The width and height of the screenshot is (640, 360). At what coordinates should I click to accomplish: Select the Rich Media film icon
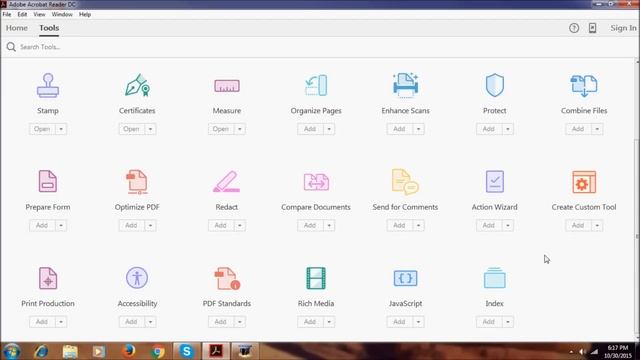316,278
